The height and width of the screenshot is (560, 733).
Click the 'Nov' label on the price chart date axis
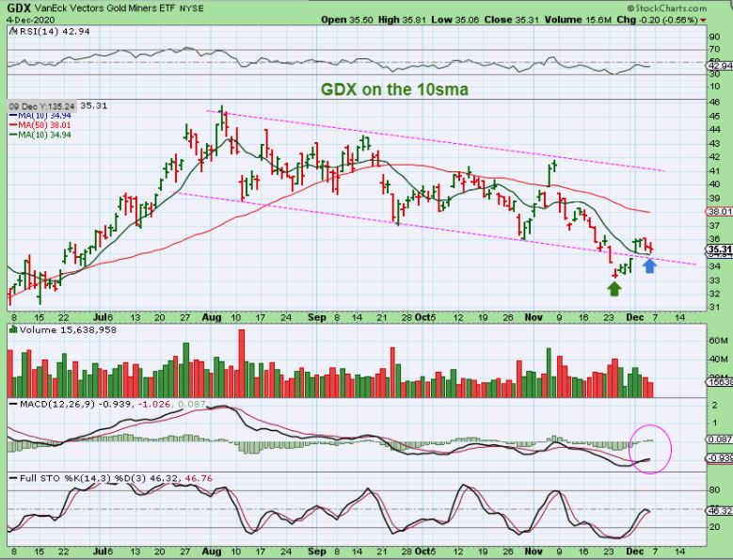tap(533, 318)
